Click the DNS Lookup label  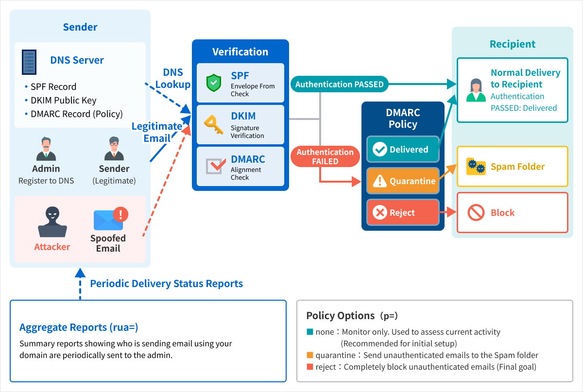(x=173, y=78)
